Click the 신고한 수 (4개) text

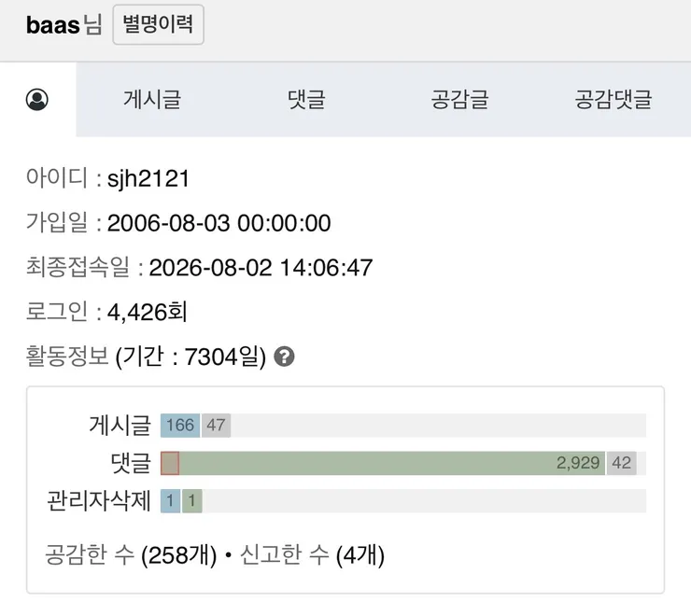pos(313,554)
